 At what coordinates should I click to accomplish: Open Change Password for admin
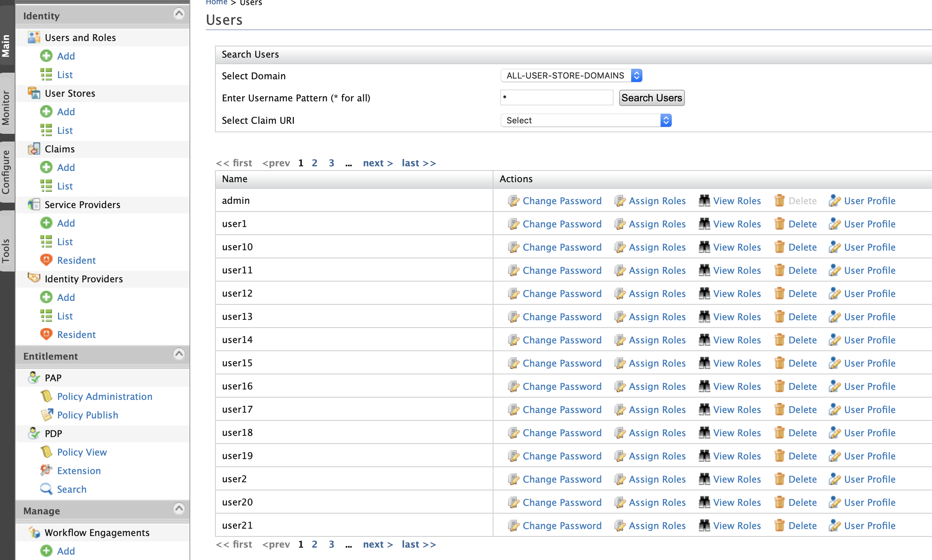tap(561, 201)
